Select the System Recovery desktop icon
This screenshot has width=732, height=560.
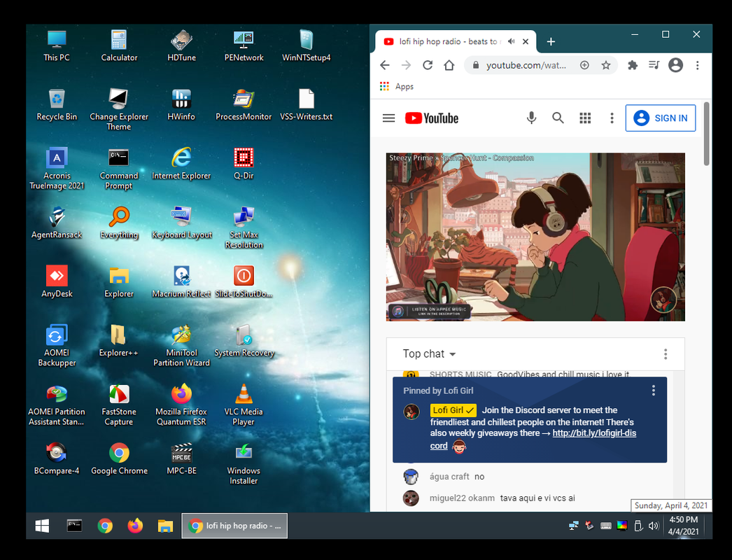tap(244, 341)
